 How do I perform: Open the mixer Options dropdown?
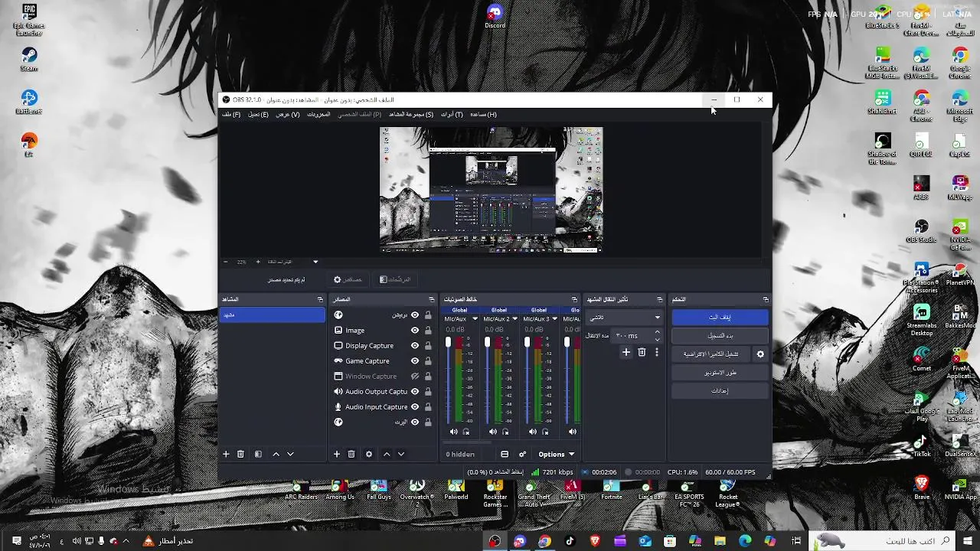[556, 454]
